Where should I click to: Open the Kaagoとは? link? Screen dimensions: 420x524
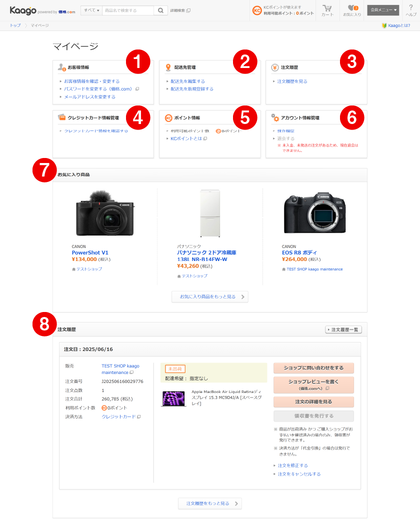pos(399,25)
